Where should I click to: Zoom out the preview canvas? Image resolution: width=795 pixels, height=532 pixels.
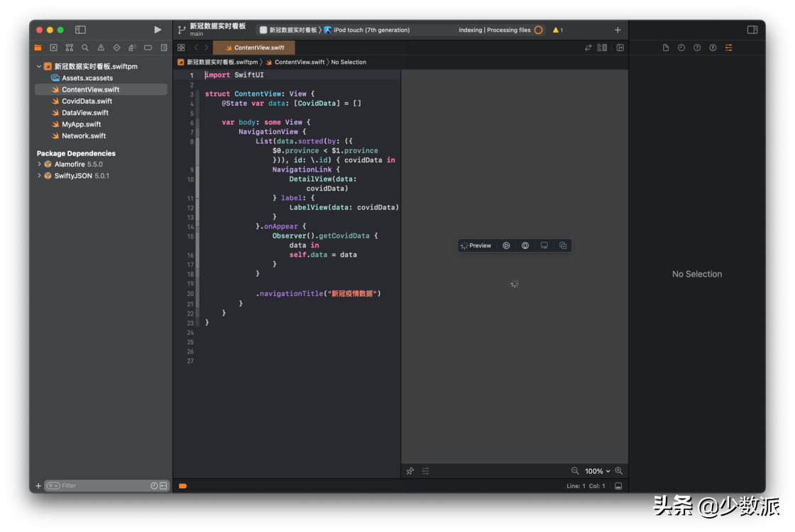click(x=575, y=471)
